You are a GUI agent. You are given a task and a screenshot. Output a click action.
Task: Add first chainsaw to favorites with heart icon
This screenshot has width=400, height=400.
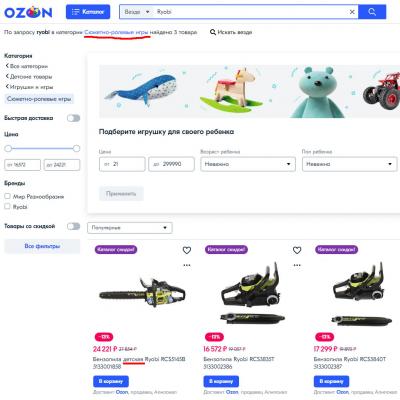click(187, 250)
